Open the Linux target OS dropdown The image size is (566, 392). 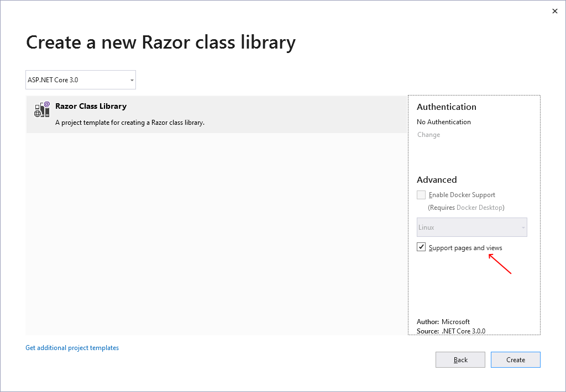point(471,227)
